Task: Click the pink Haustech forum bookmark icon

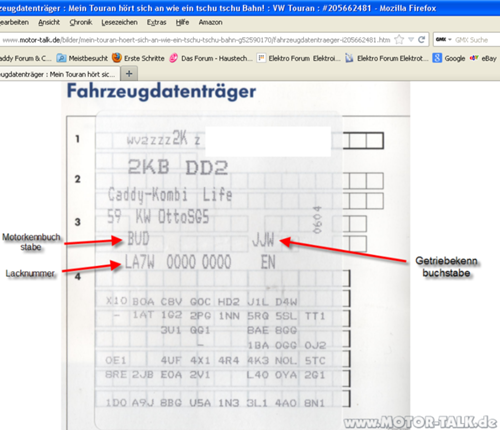Action: 174,58
